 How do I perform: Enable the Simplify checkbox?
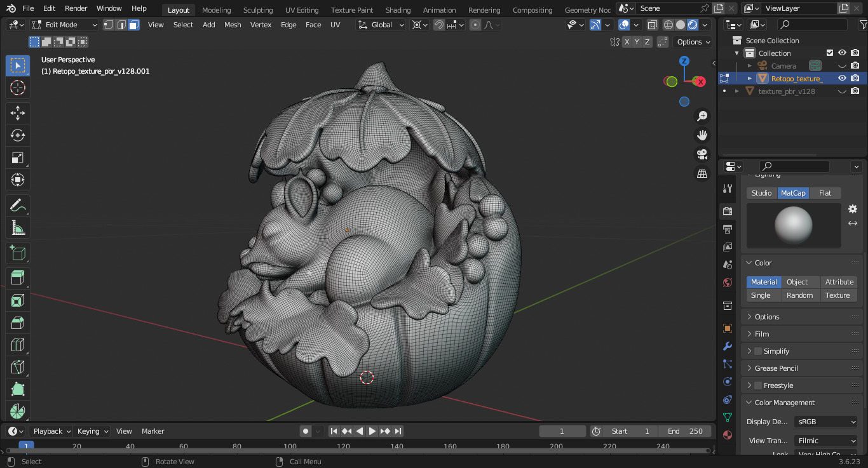coord(758,351)
